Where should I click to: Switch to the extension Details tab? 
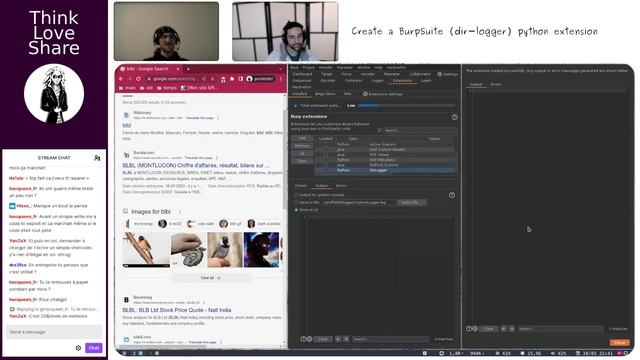pyautogui.click(x=301, y=186)
